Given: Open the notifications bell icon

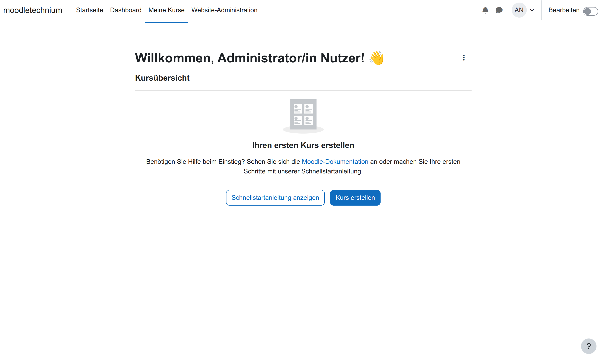Looking at the screenshot, I should (485, 10).
